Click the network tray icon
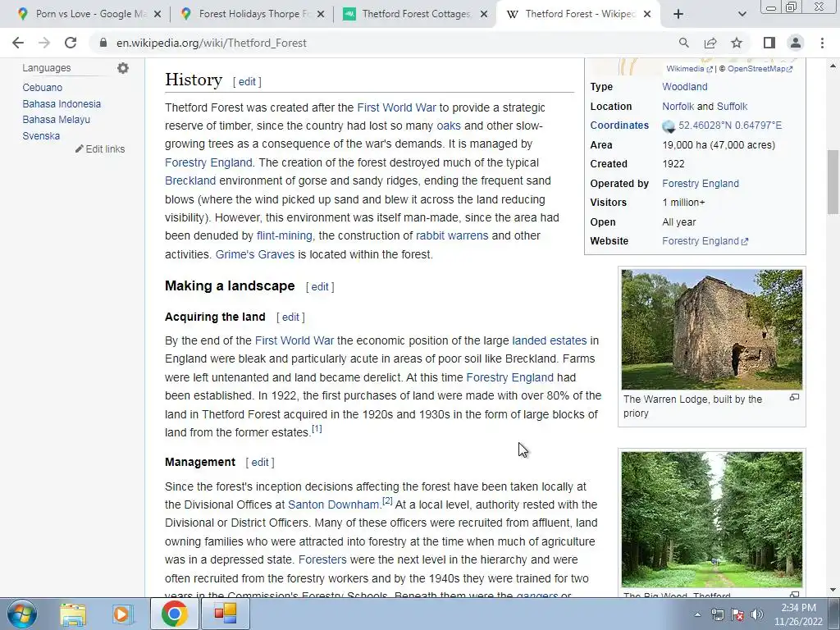This screenshot has height=630, width=840. 718,614
